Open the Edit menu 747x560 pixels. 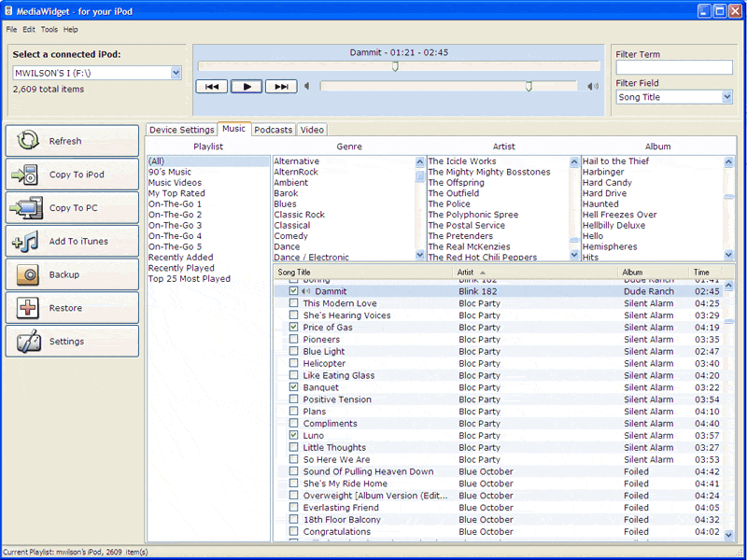(29, 30)
